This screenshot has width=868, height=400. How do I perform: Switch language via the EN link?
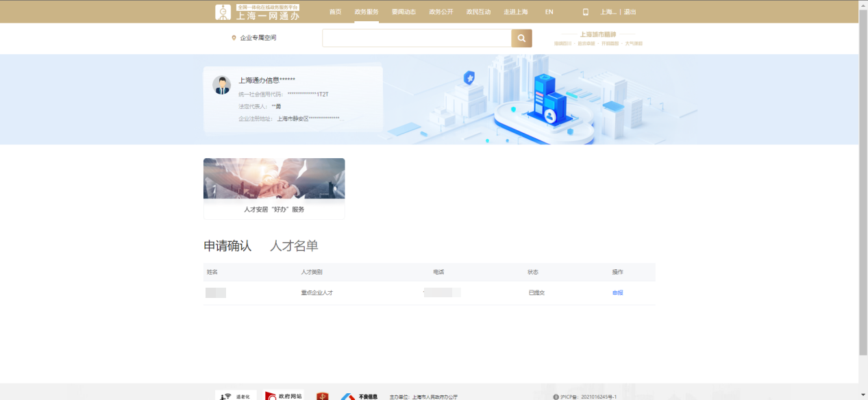coord(549,12)
